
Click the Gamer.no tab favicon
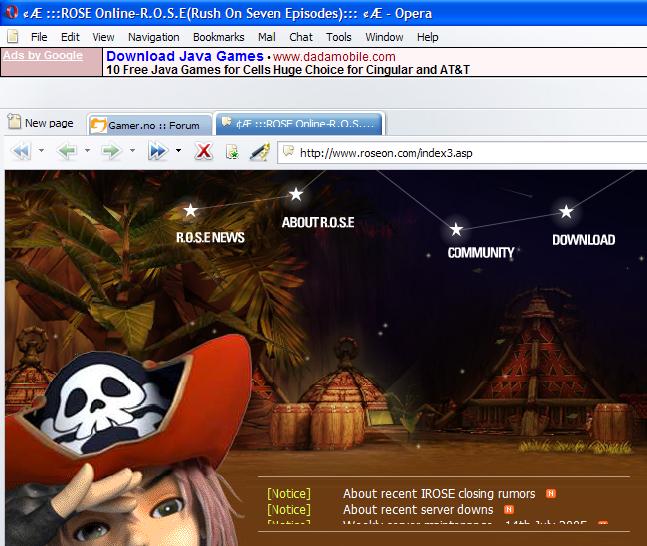pos(98,125)
